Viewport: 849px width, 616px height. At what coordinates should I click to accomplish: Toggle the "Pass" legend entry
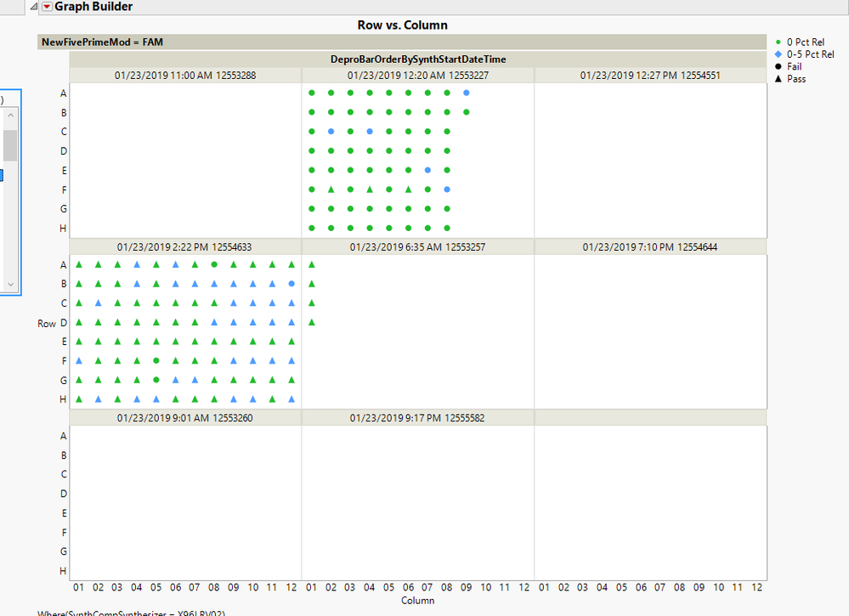tap(791, 78)
